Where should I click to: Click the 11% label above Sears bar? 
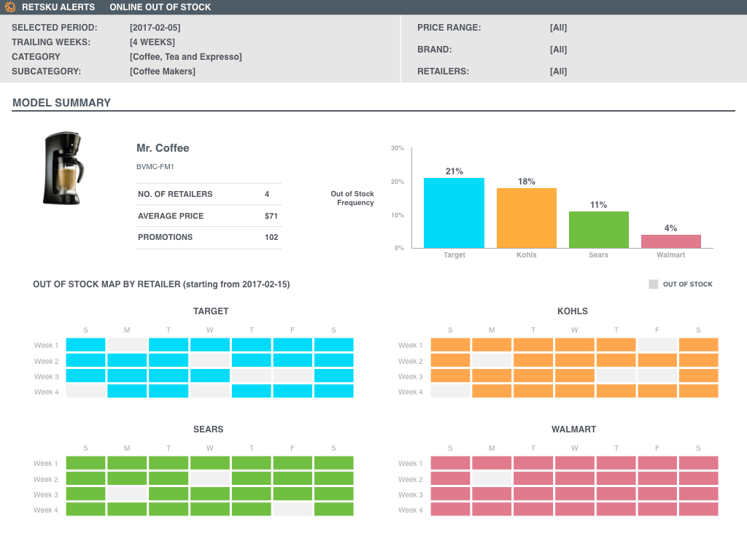click(x=598, y=205)
